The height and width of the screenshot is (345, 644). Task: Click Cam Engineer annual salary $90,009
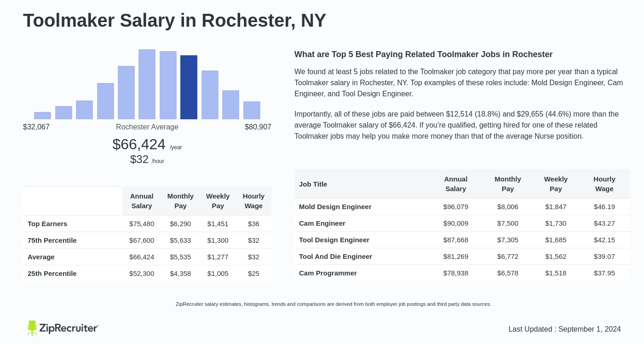tap(456, 223)
